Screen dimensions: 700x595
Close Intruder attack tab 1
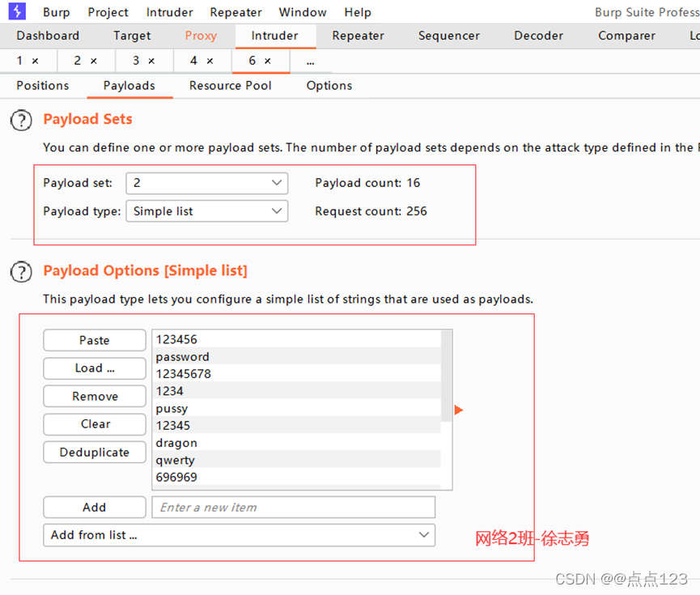click(35, 62)
